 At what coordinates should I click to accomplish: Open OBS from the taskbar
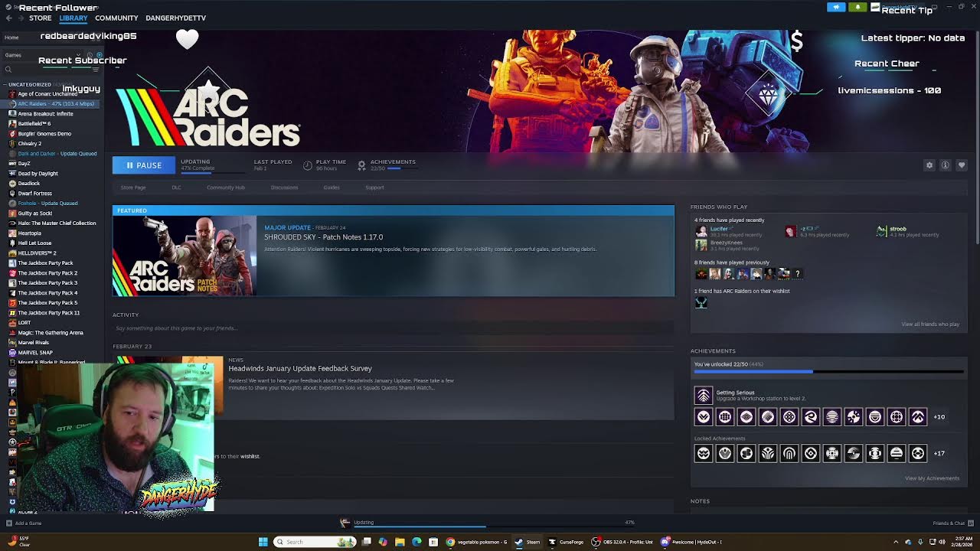[622, 542]
